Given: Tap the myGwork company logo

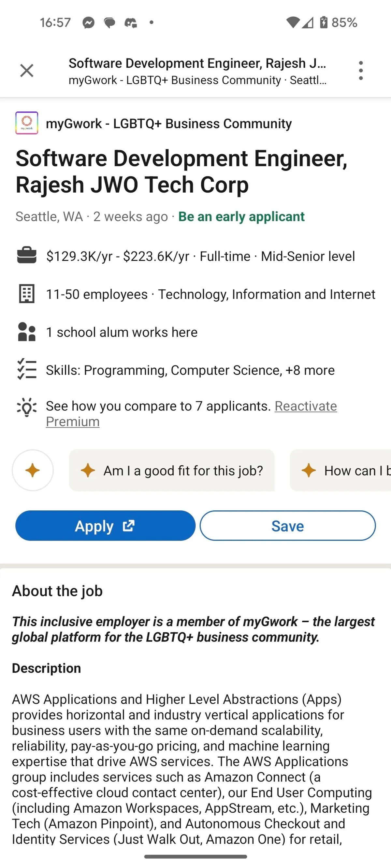Looking at the screenshot, I should coord(27,123).
